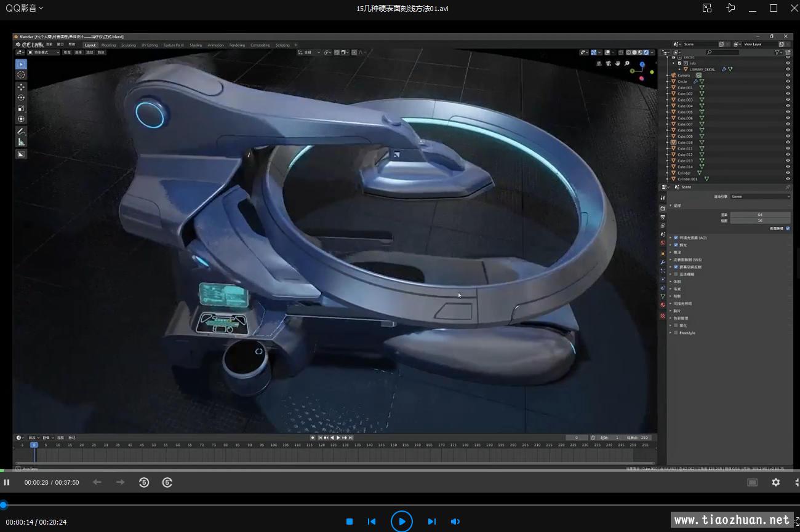
Task: Click the QQ Player stop button
Action: [x=350, y=522]
